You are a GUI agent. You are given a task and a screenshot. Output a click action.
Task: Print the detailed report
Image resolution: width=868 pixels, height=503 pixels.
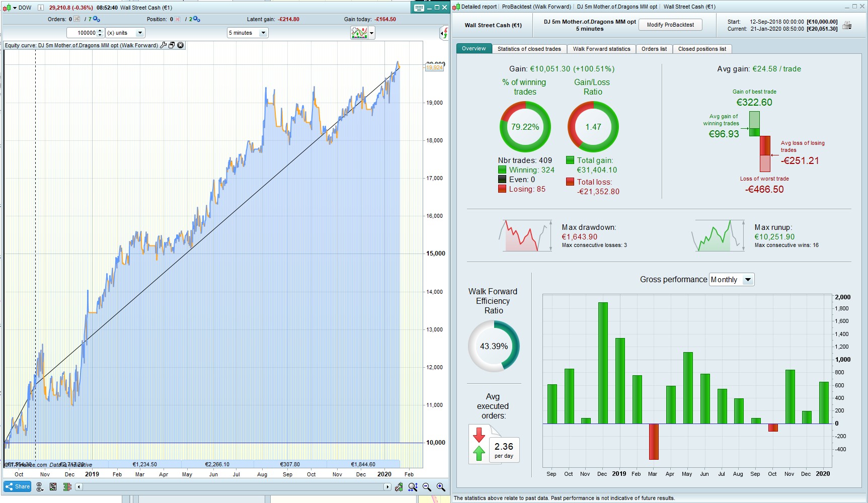point(847,25)
